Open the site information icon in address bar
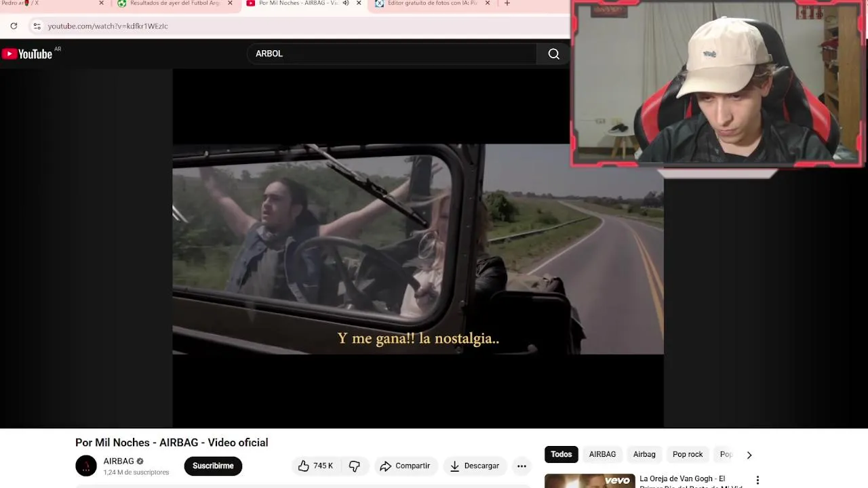This screenshot has height=488, width=868. pos(37,26)
